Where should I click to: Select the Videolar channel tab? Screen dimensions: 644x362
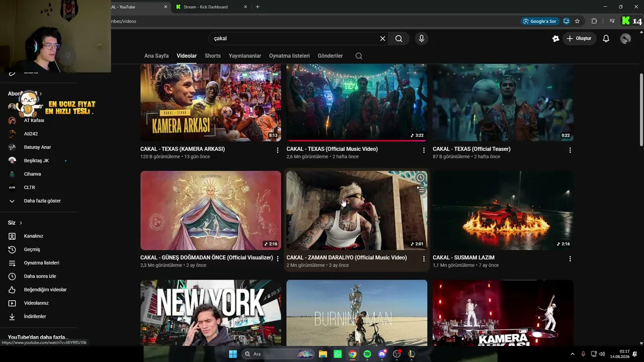(187, 56)
